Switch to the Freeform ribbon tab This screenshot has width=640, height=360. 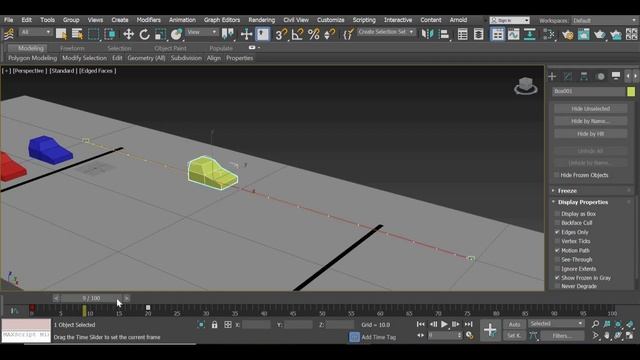click(72, 48)
